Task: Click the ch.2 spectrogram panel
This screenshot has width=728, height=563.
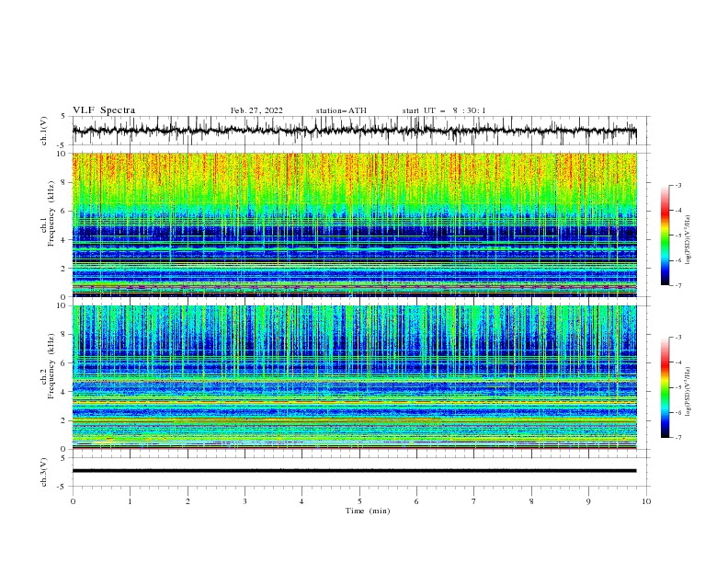Action: (x=354, y=377)
